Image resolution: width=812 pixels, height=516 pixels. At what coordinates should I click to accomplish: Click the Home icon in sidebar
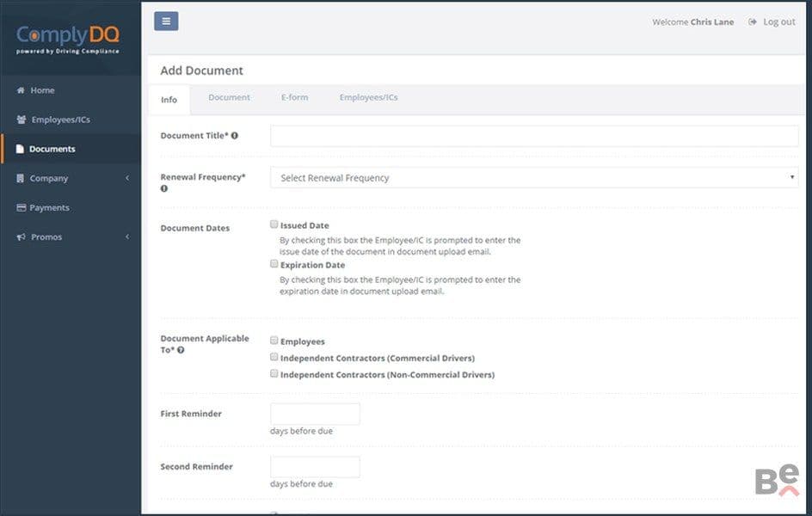pyautogui.click(x=21, y=90)
